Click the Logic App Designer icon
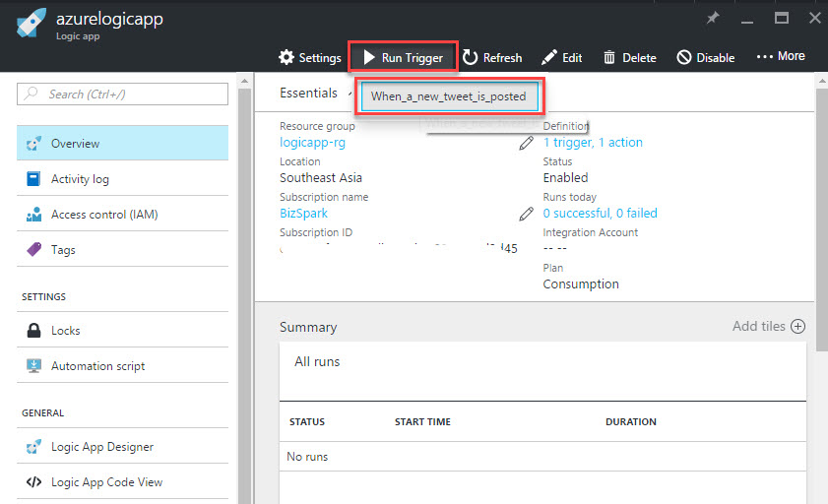 (33, 447)
